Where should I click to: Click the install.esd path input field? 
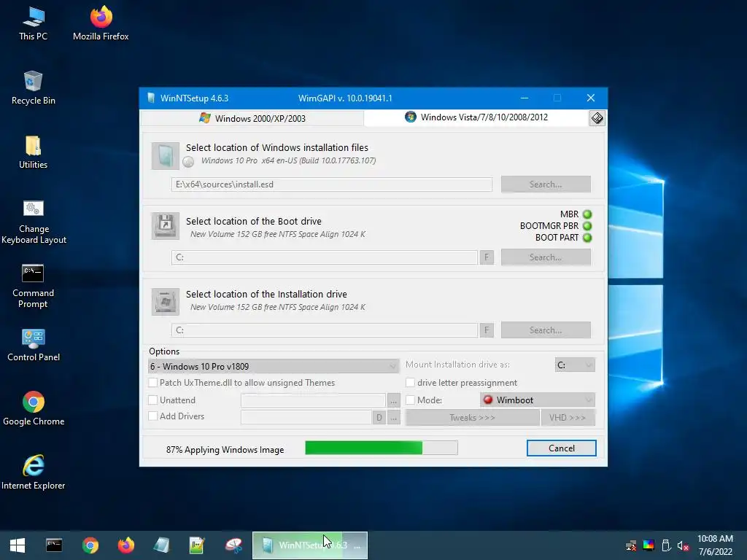coord(332,184)
